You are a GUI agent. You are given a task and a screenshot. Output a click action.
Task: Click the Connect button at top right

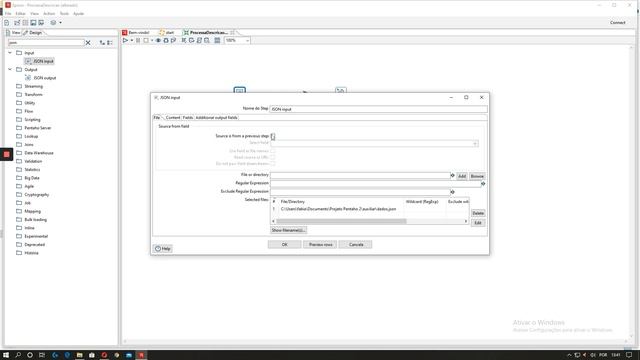click(x=618, y=22)
